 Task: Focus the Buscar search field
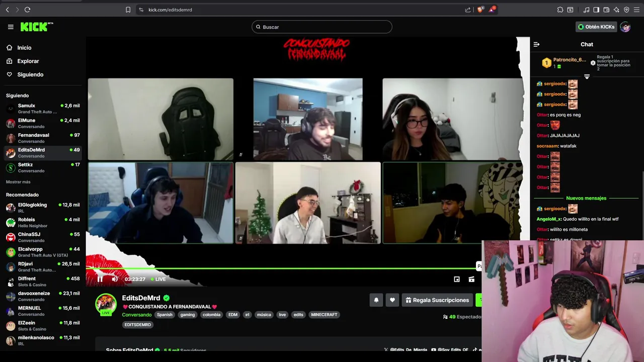(x=322, y=27)
